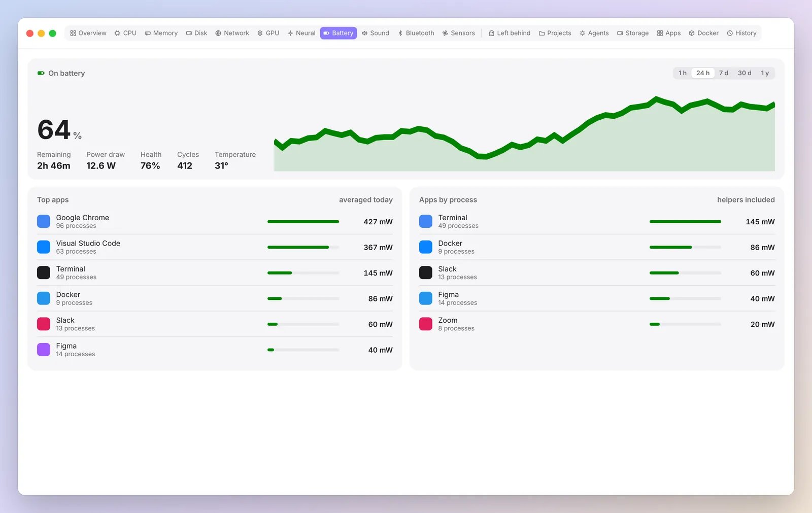The width and height of the screenshot is (812, 513).
Task: Set chart range to 24 h
Action: click(703, 73)
